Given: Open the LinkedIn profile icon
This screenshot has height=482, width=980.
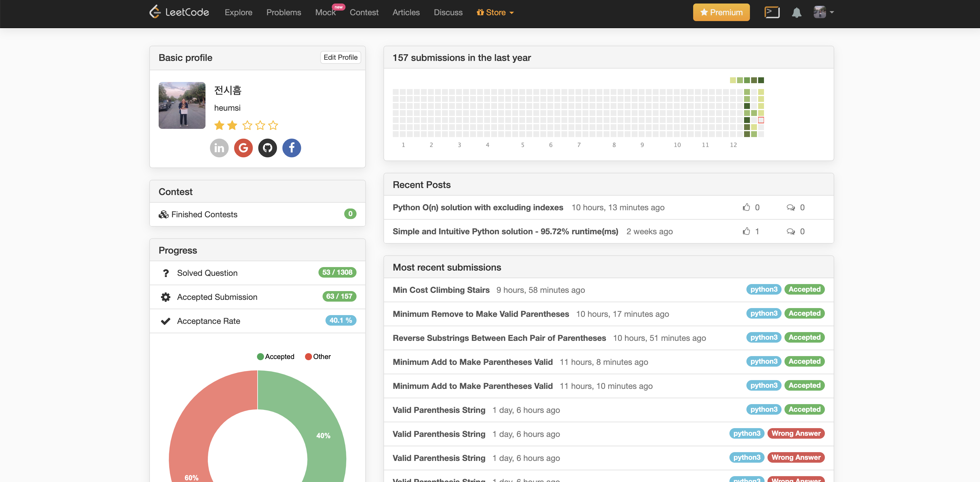Looking at the screenshot, I should click(x=219, y=148).
